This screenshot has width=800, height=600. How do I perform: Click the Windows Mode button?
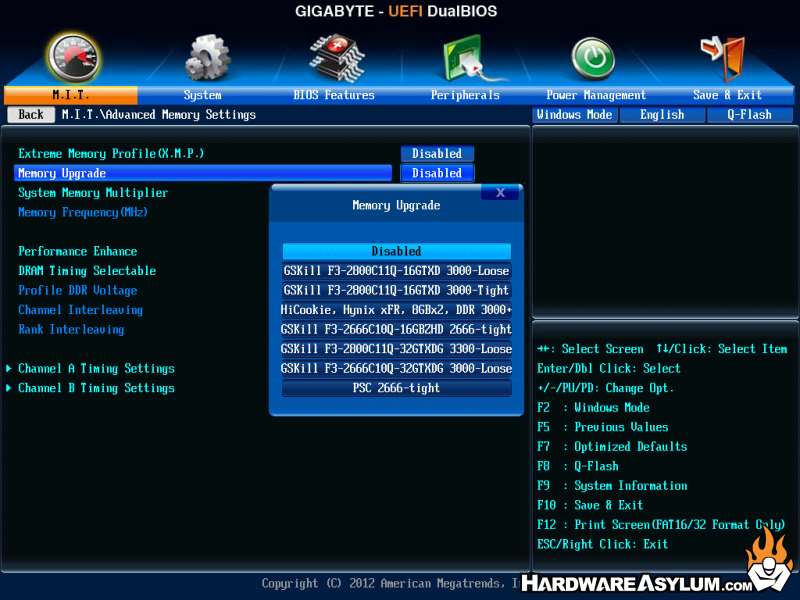pos(575,115)
